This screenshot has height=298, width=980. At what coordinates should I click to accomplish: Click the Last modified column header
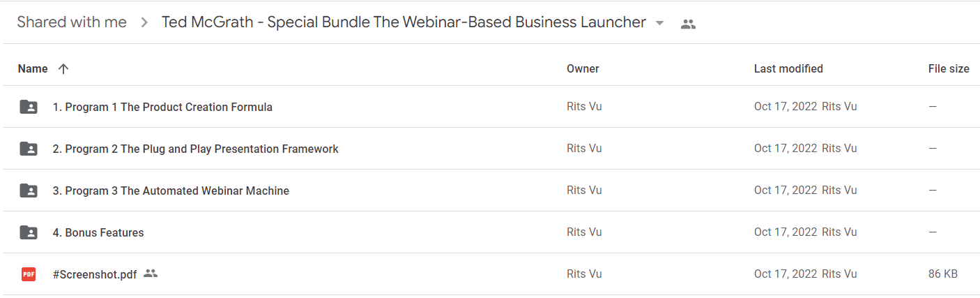point(788,68)
